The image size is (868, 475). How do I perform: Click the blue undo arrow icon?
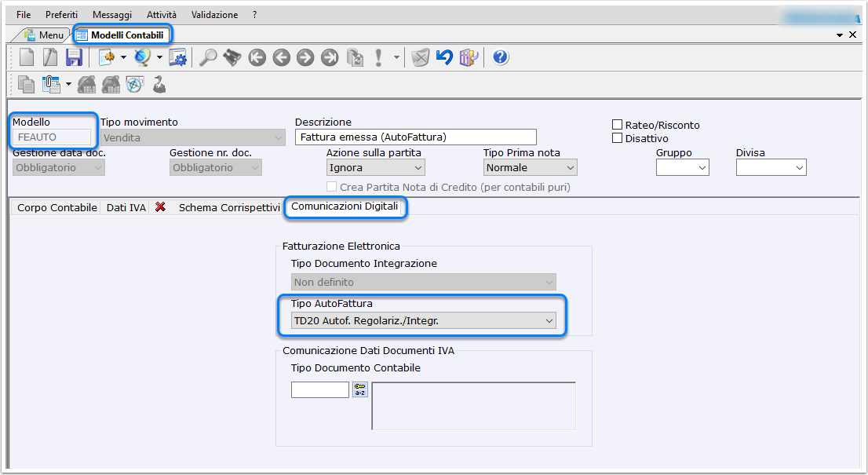pyautogui.click(x=444, y=57)
